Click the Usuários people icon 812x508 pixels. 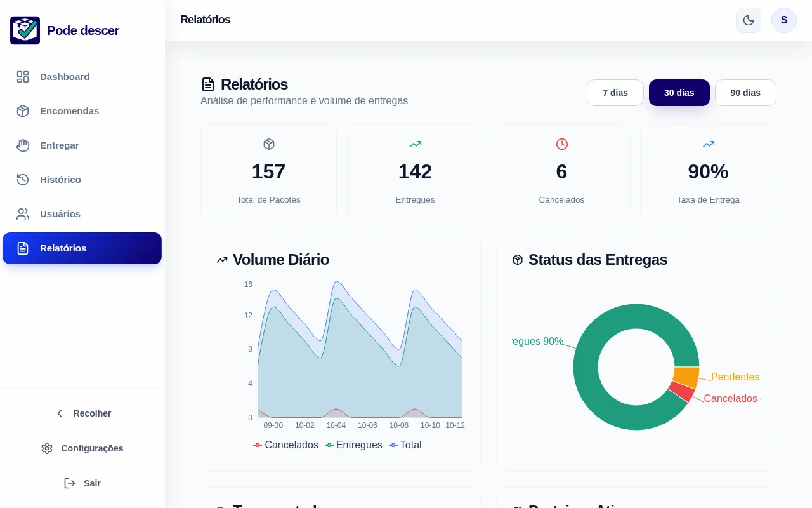pos(23,214)
